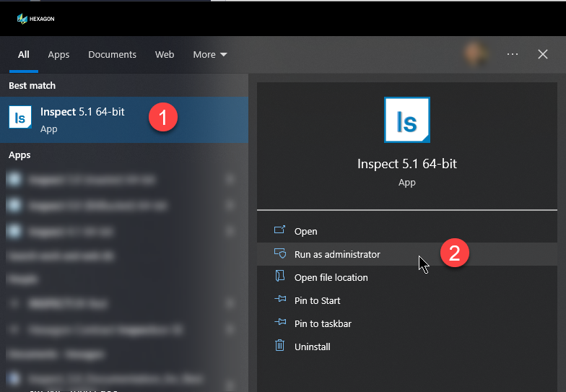Choose Open for Inspect 5.1
The image size is (566, 392).
(x=407, y=231)
